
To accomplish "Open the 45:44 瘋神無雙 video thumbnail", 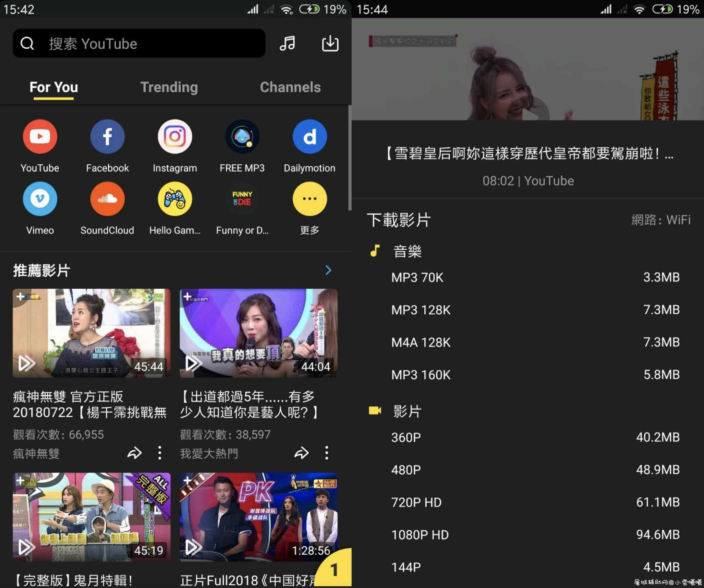I will tap(91, 333).
